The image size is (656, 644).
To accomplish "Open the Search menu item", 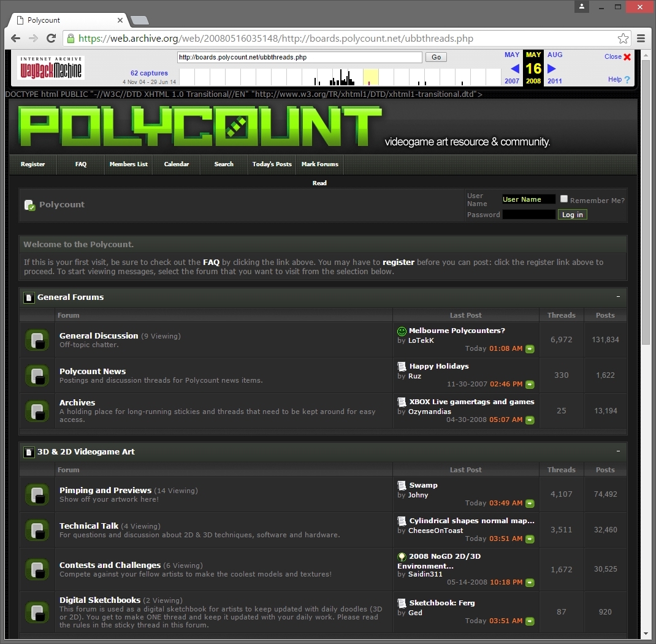I will (224, 164).
